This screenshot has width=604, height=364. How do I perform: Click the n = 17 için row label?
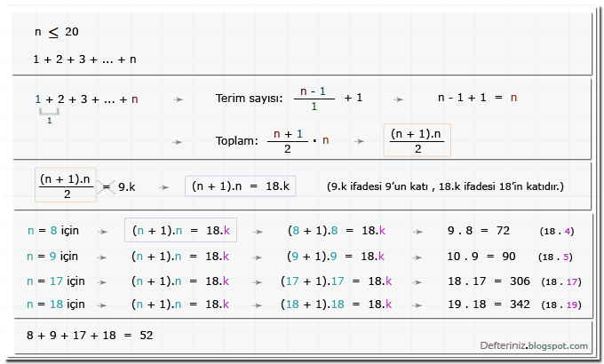pos(56,281)
